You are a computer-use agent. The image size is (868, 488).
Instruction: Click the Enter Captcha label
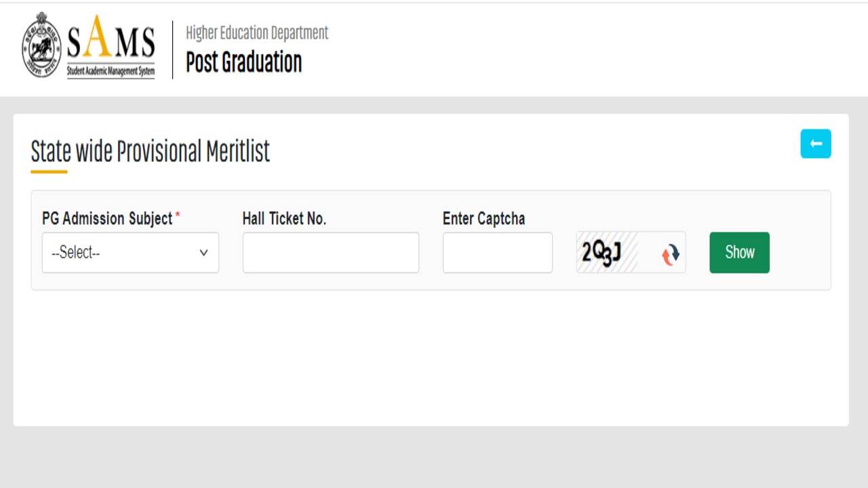(x=484, y=218)
